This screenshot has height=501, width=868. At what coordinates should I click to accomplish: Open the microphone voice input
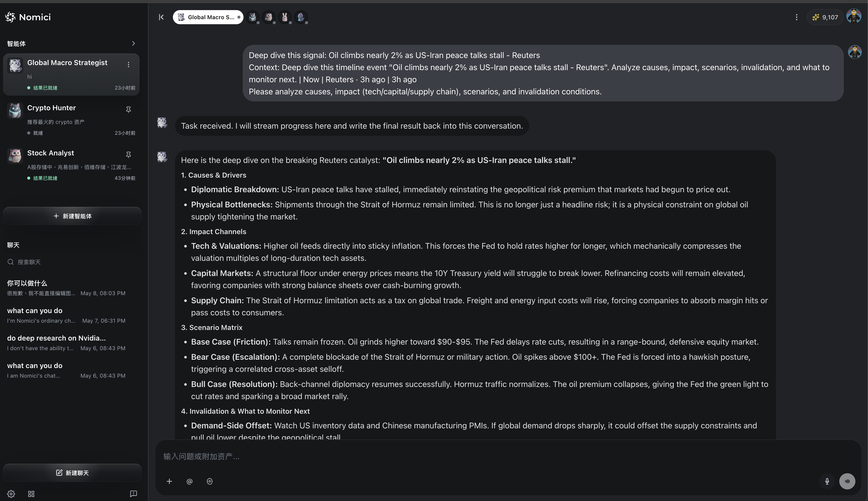pyautogui.click(x=827, y=481)
